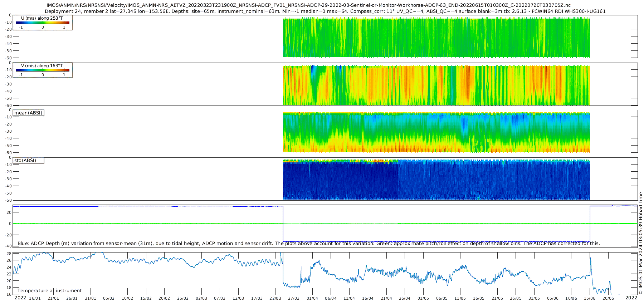Click the V velocity colorbar gradient
Viewport: 644px width, 304px height.
click(x=43, y=70)
